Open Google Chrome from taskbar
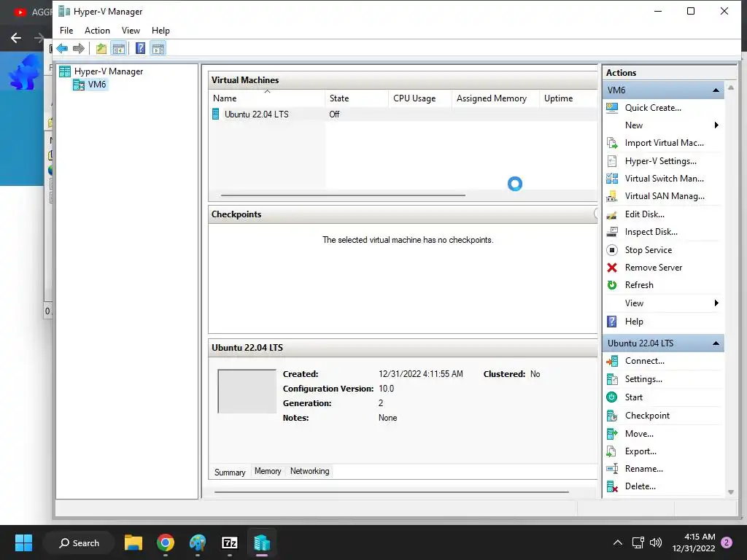The image size is (747, 560). tap(166, 542)
